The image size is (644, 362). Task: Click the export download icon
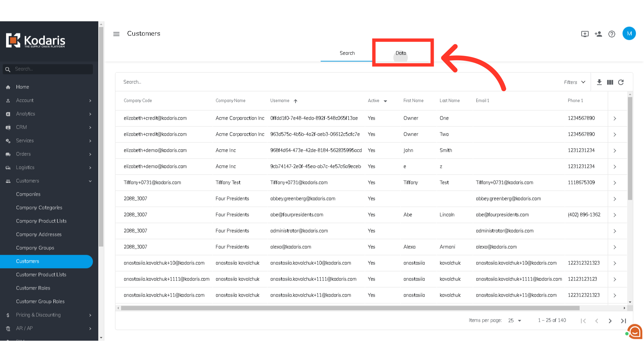(599, 82)
